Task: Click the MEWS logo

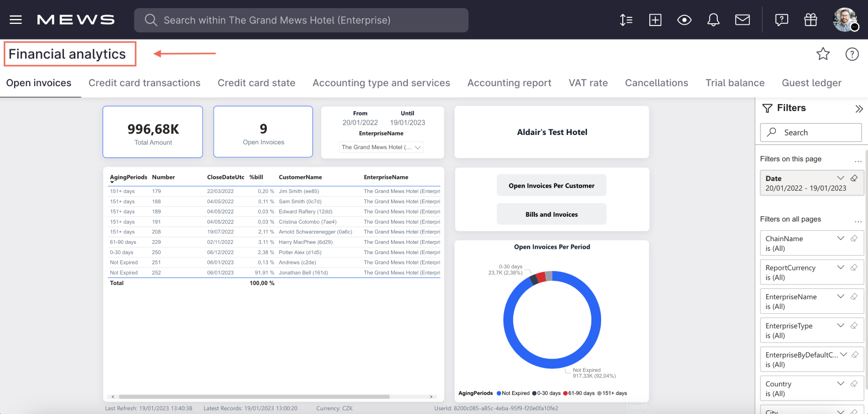Action: click(76, 20)
